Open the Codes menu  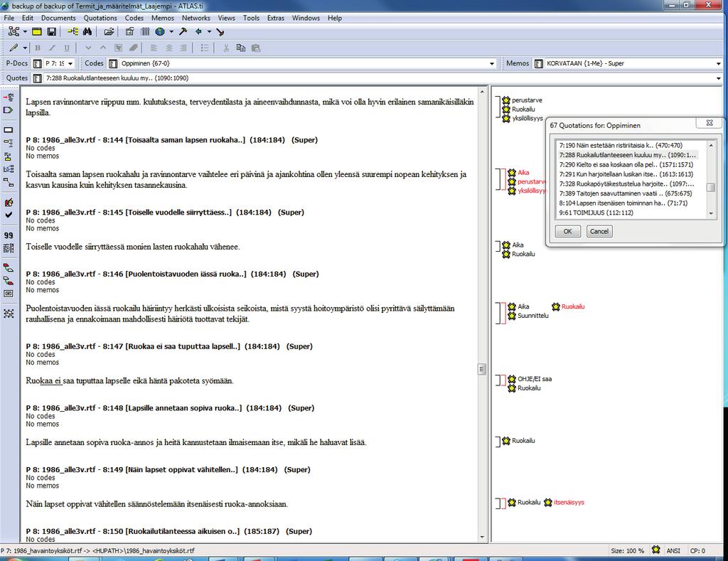[134, 18]
